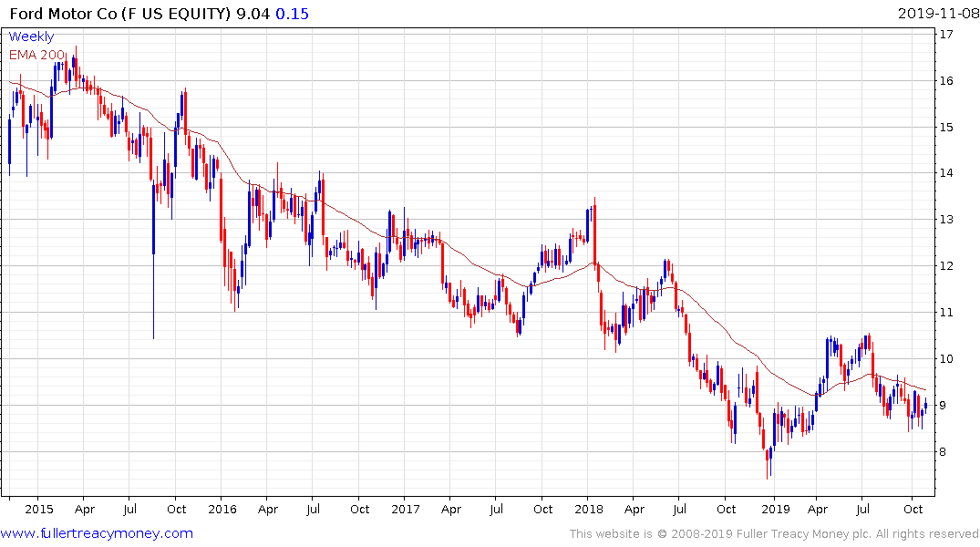The image size is (980, 547).
Task: Click the 2017 time axis label
Action: point(406,509)
